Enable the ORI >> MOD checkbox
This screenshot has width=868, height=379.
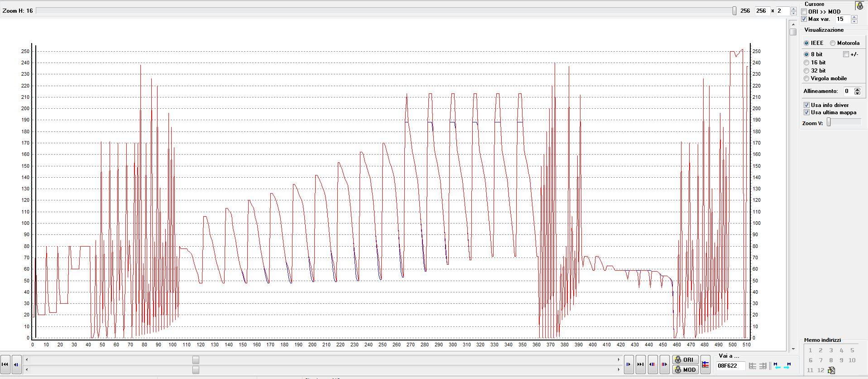[x=804, y=12]
